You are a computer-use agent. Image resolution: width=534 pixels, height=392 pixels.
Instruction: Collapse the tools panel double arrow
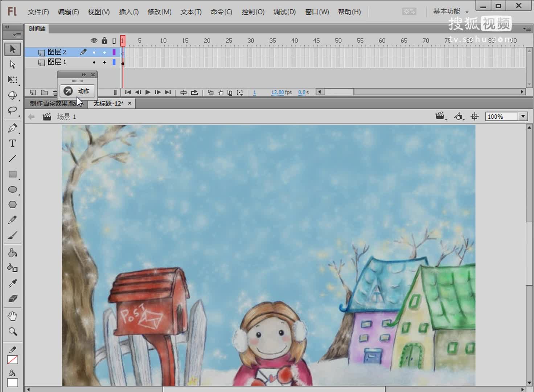(x=7, y=27)
